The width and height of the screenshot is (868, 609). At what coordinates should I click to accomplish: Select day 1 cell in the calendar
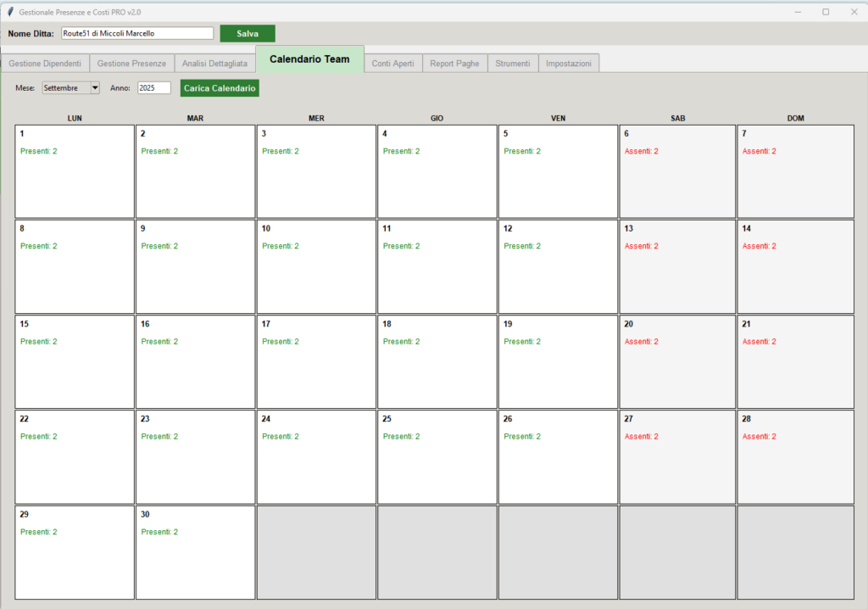(75, 171)
